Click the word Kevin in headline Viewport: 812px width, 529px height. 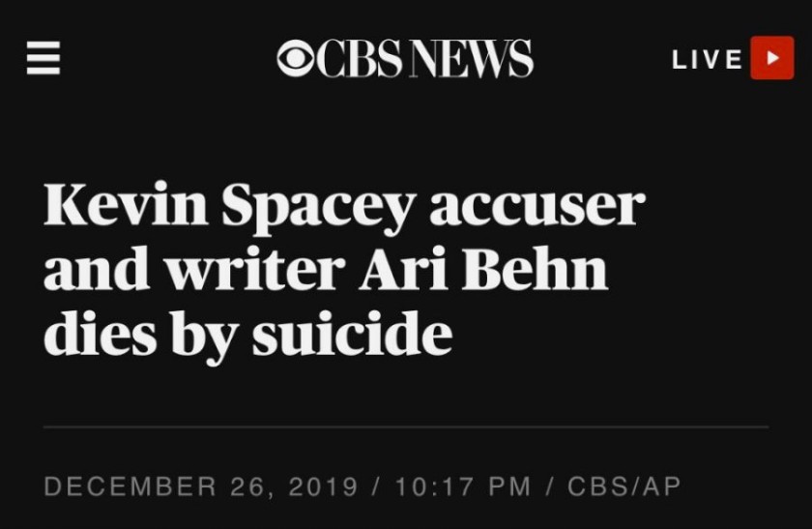tap(124, 206)
